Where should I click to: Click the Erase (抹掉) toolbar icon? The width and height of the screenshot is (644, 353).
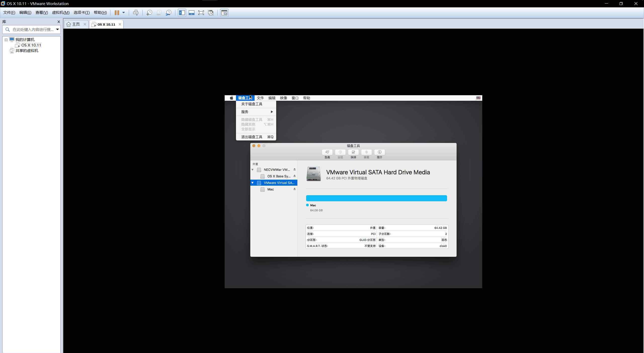tap(353, 152)
